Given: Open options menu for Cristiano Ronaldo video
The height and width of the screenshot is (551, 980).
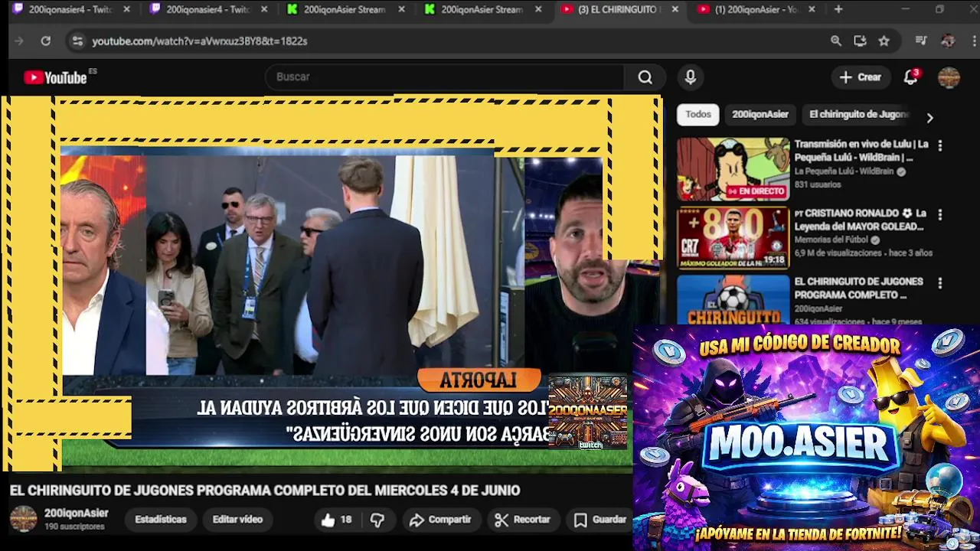Looking at the screenshot, I should click(940, 214).
